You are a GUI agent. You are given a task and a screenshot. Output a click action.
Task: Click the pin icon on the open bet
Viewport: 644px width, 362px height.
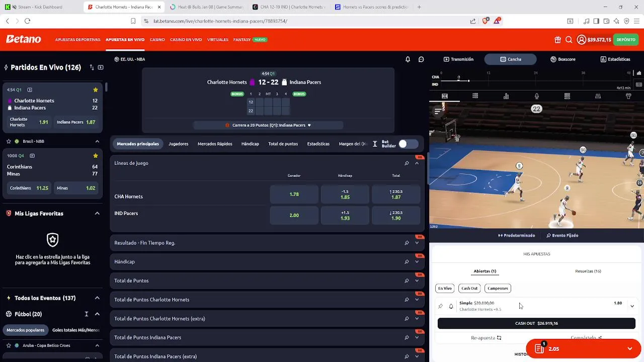pyautogui.click(x=441, y=306)
